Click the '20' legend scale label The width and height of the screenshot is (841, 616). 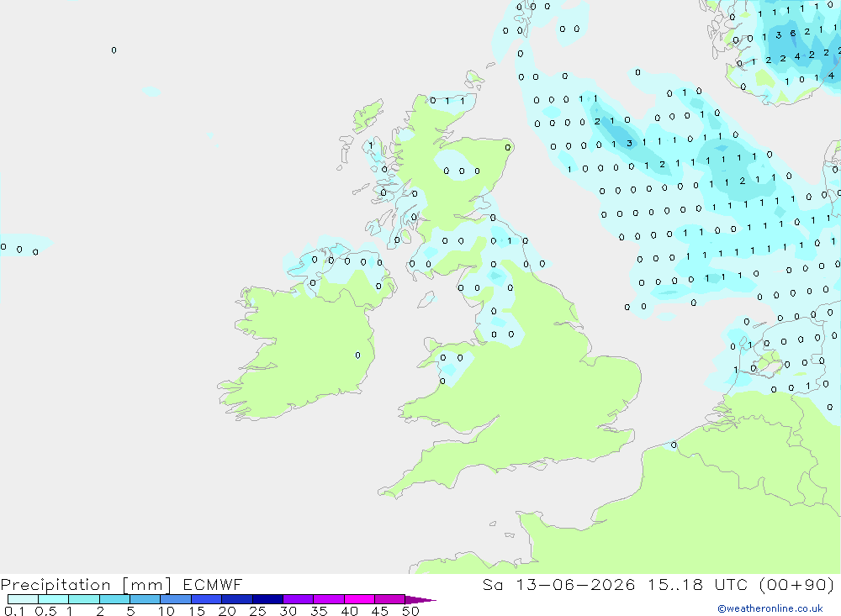[227, 611]
